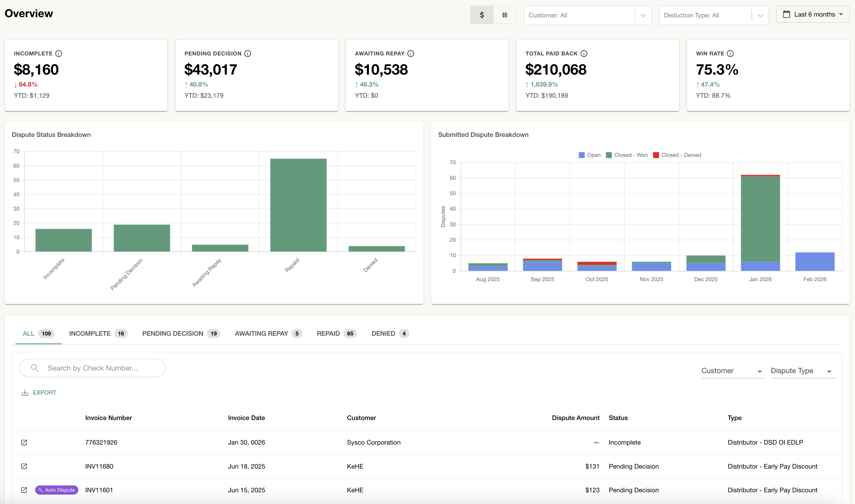Screen dimensions: 855x504
Task: Click the Export button
Action: (x=39, y=393)
